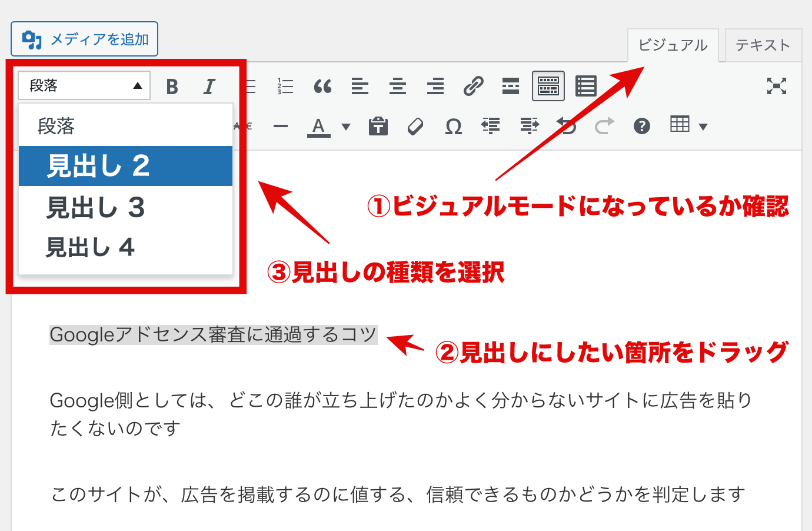Insert a horizontal line
Image resolution: width=812 pixels, height=531 pixels.
tap(281, 126)
